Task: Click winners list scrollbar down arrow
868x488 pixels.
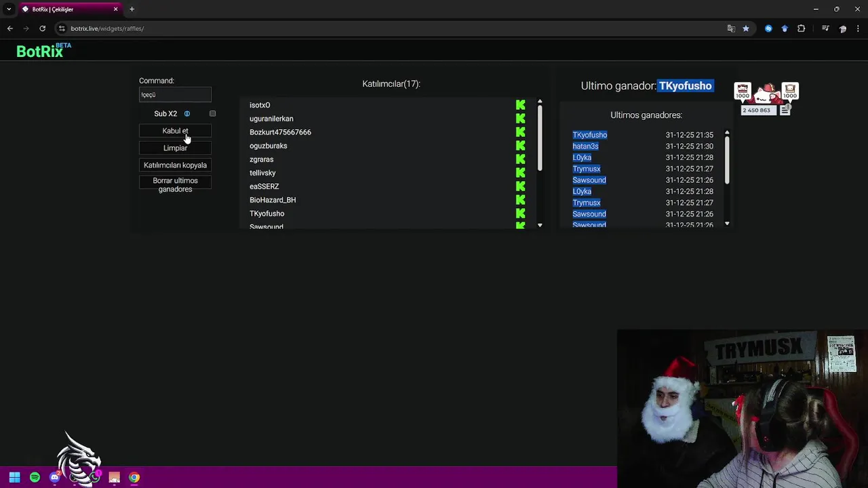Action: pos(727,224)
